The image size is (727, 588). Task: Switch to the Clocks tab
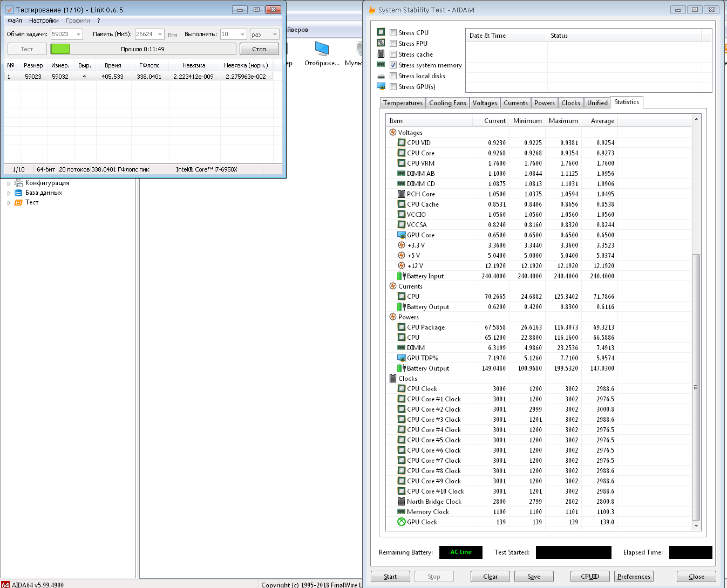point(570,103)
